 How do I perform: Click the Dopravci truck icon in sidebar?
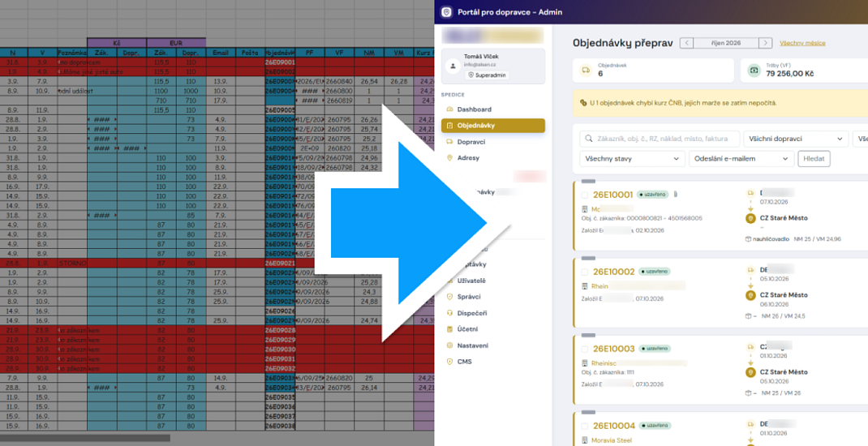[449, 142]
